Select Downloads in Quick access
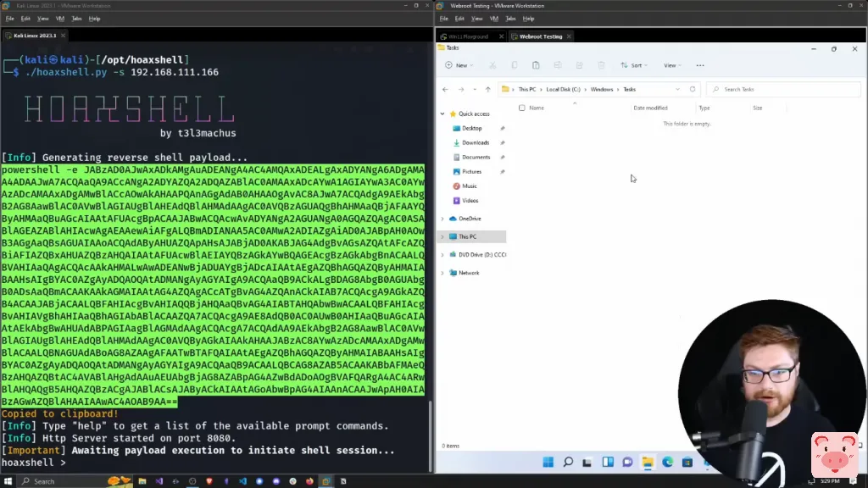The width and height of the screenshot is (868, 488). (475, 142)
